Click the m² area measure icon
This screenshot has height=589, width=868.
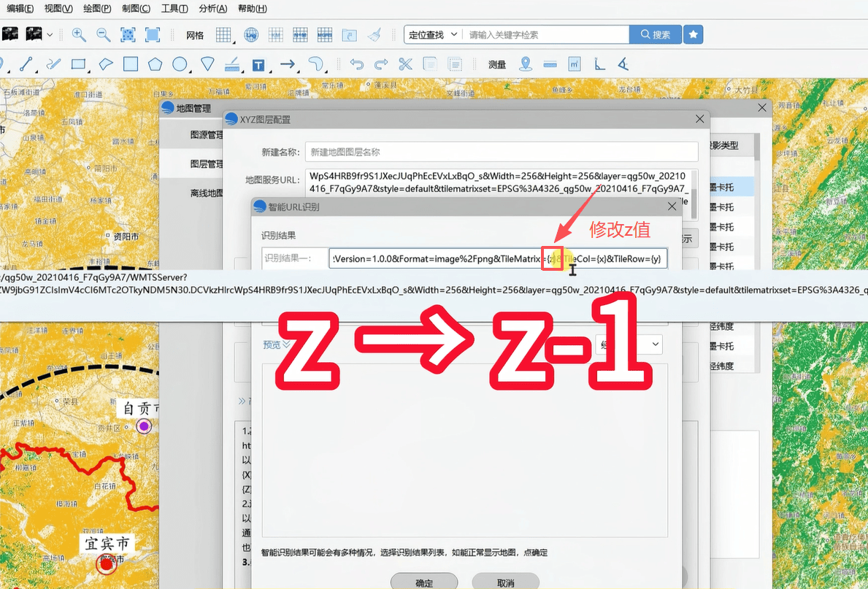tap(574, 64)
